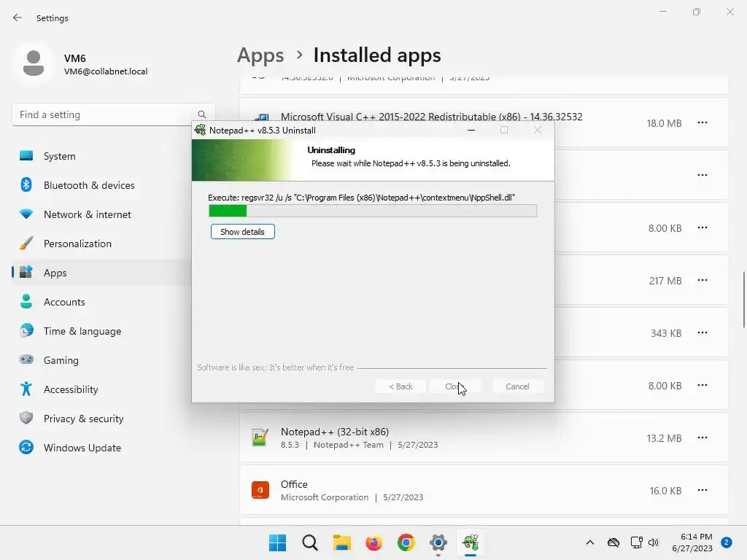
Task: Select the Office app name
Action: tap(294, 484)
